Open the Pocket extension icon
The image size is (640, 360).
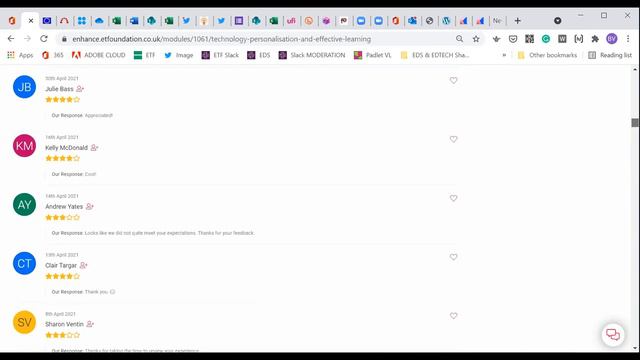pos(513,39)
